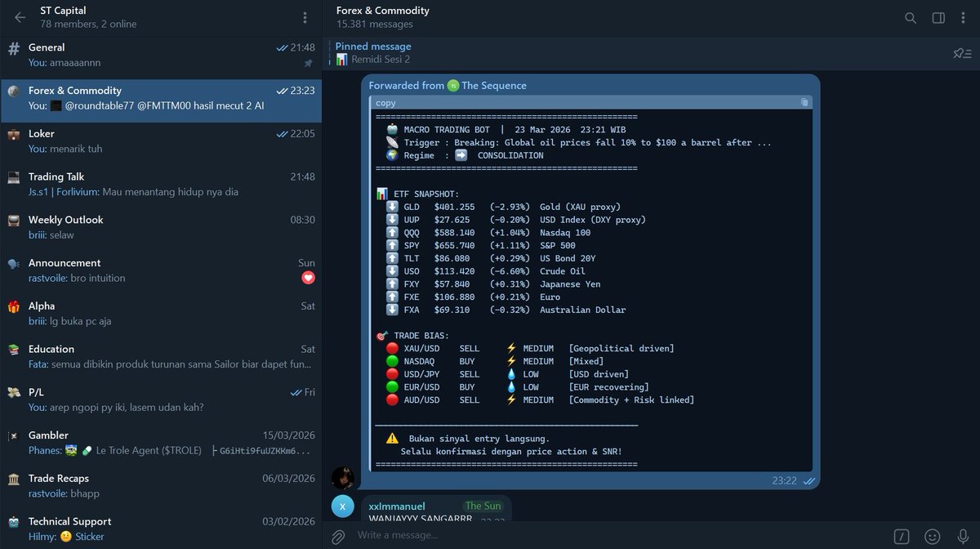This screenshot has height=549, width=980.
Task: Click the GLD $401.255 row
Action: pos(503,207)
